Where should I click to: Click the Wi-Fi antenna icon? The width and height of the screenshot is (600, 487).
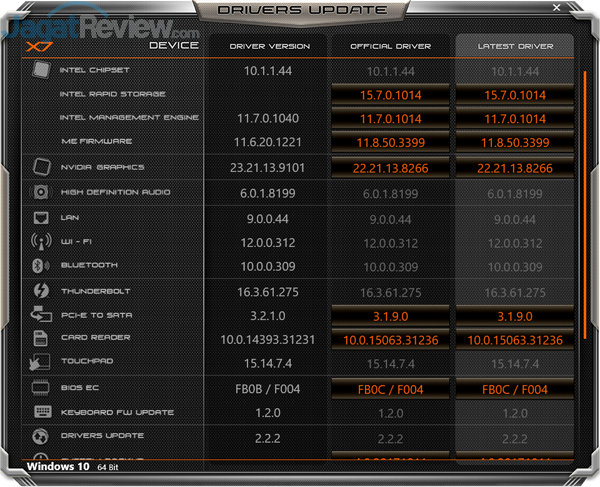(41, 241)
